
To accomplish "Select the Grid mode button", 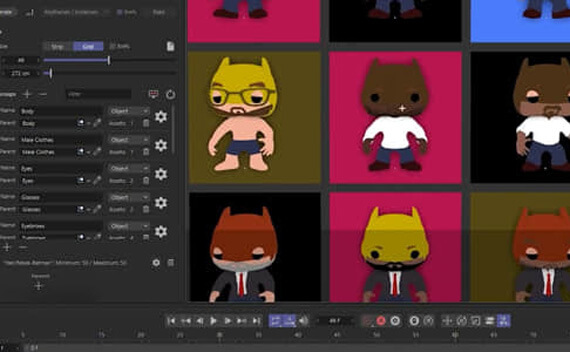I will tap(88, 46).
